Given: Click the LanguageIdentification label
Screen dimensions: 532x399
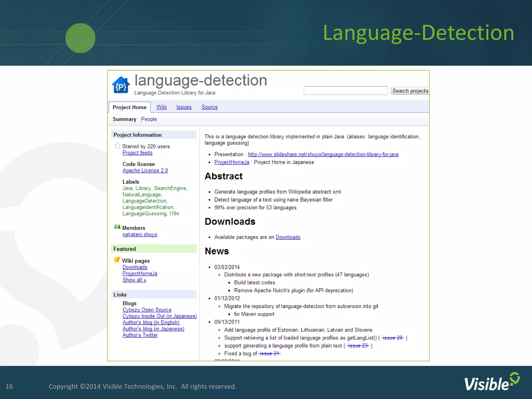Looking at the screenshot, I should (148, 207).
